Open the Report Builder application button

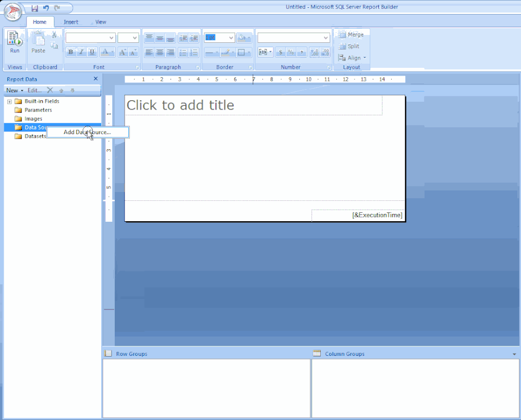tap(13, 12)
